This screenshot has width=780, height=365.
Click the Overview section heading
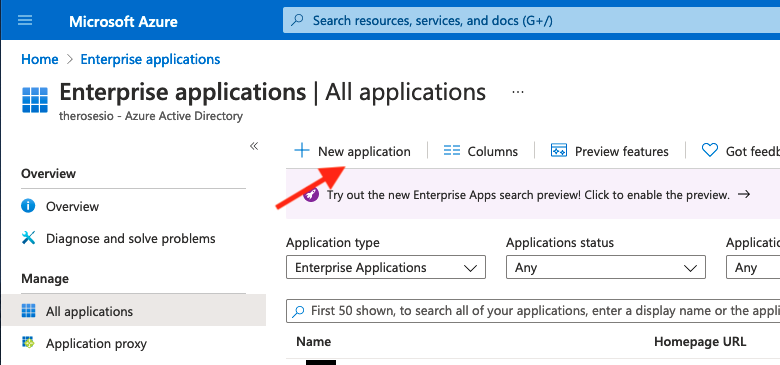(49, 174)
